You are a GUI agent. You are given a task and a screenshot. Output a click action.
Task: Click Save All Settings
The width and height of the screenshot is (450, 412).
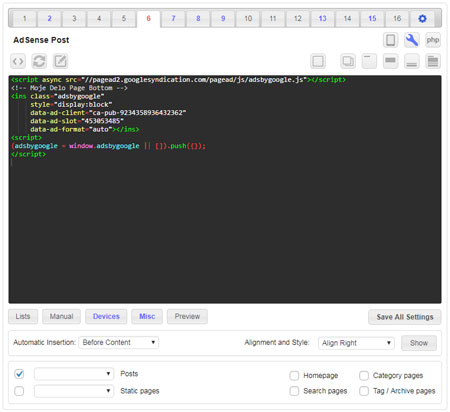(x=405, y=317)
